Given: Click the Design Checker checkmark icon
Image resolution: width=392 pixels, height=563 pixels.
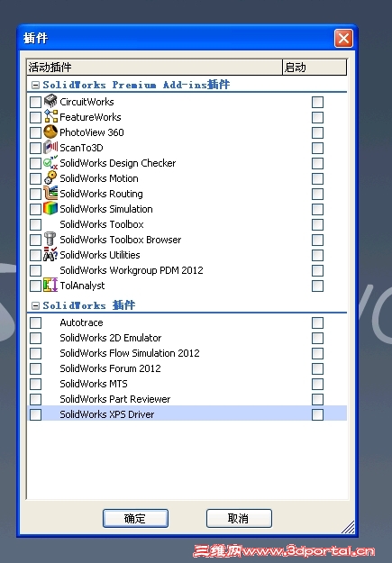Looking at the screenshot, I should coord(50,163).
